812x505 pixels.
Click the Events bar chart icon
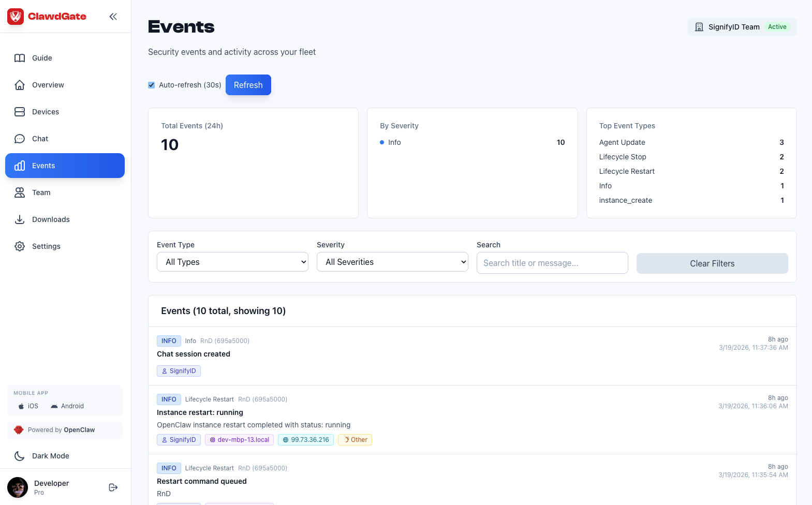20,166
